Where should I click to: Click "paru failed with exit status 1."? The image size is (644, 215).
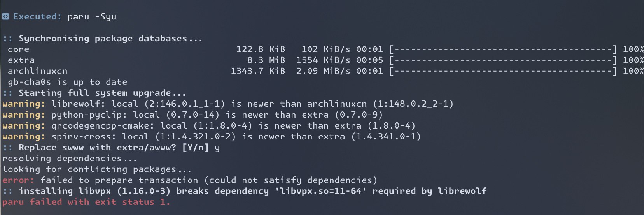(x=86, y=202)
